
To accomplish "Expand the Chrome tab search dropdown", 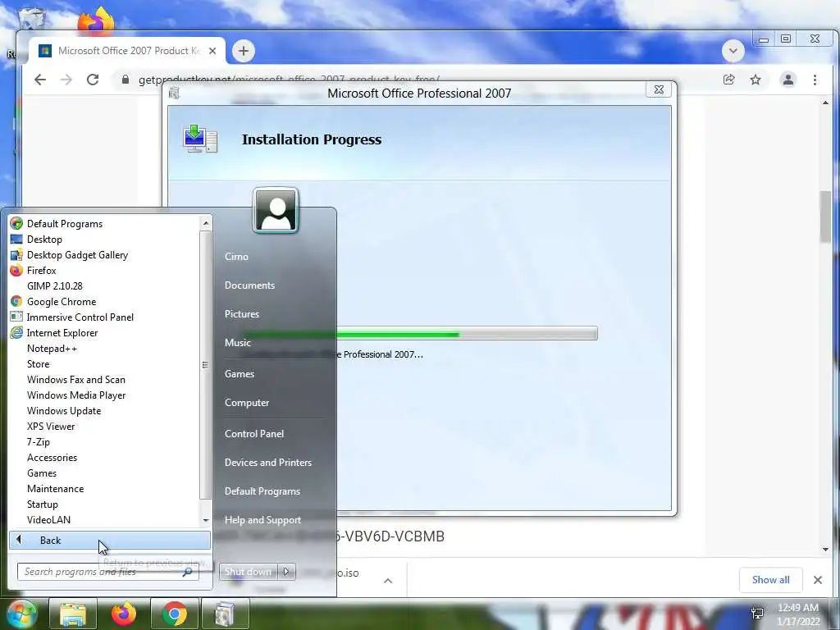I will (x=733, y=52).
